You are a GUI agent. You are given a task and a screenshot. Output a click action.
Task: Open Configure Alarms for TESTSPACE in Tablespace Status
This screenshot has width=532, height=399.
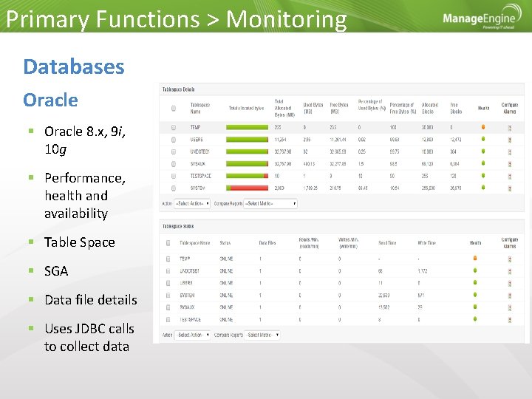(510, 320)
